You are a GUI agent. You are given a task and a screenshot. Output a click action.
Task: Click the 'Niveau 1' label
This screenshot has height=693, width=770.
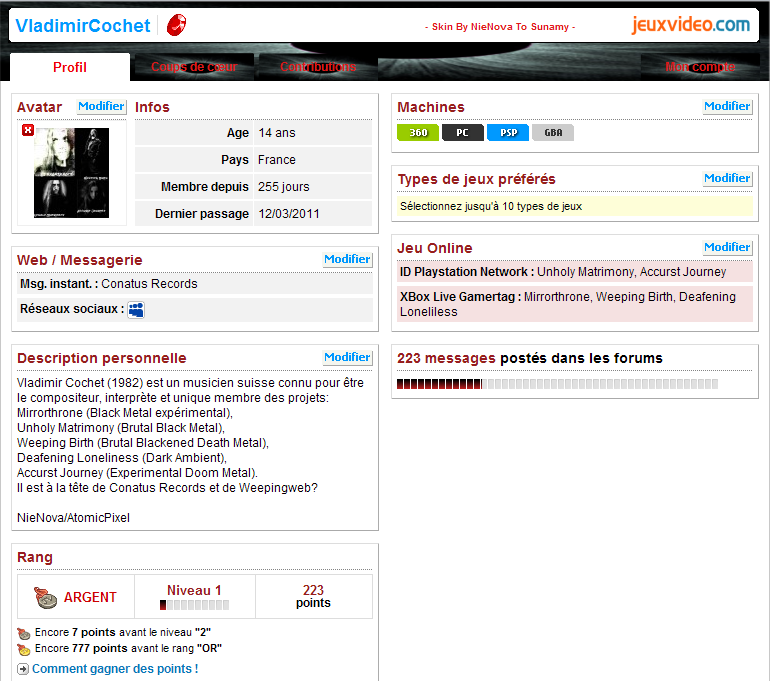tap(194, 590)
